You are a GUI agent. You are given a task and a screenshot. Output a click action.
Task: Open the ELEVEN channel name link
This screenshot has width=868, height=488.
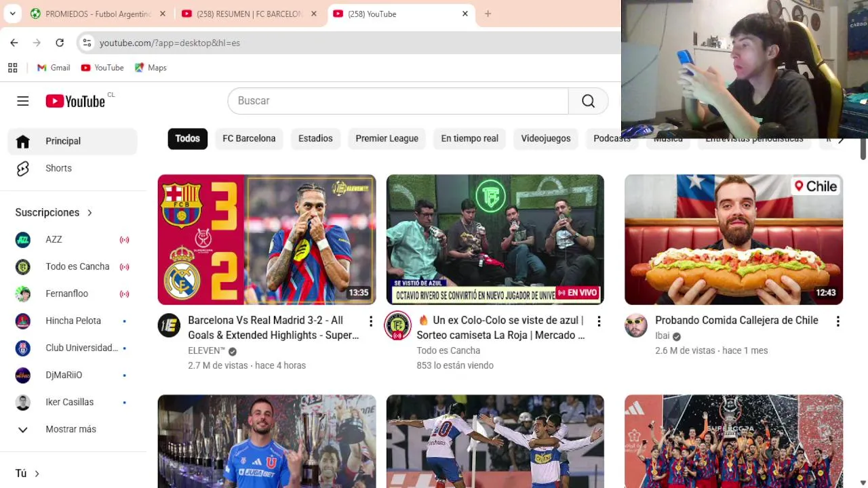[206, 351]
